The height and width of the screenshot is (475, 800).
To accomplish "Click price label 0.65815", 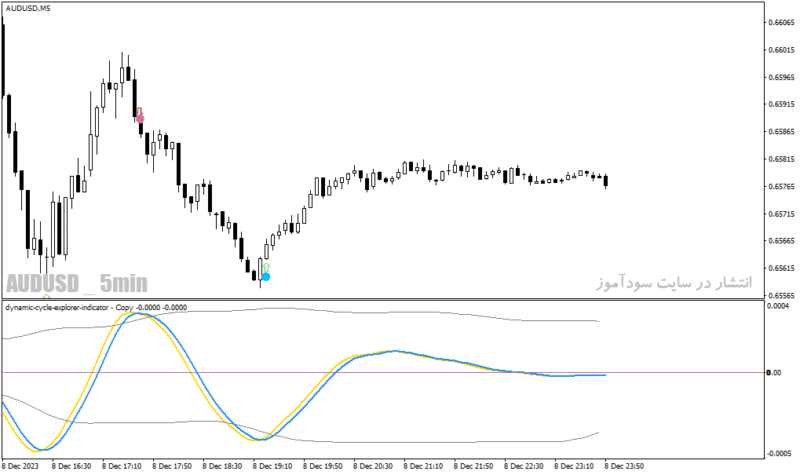I will coord(781,159).
